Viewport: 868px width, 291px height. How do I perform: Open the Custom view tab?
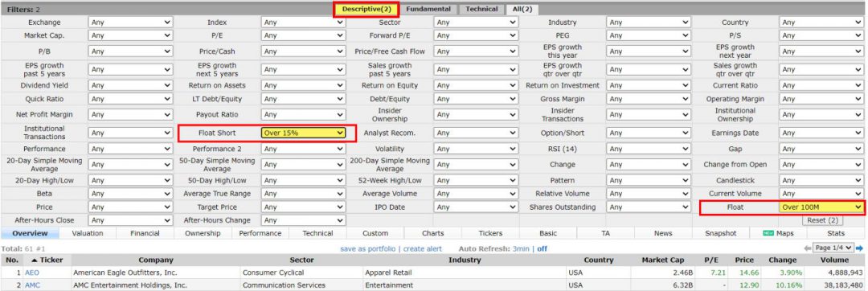pos(375,233)
